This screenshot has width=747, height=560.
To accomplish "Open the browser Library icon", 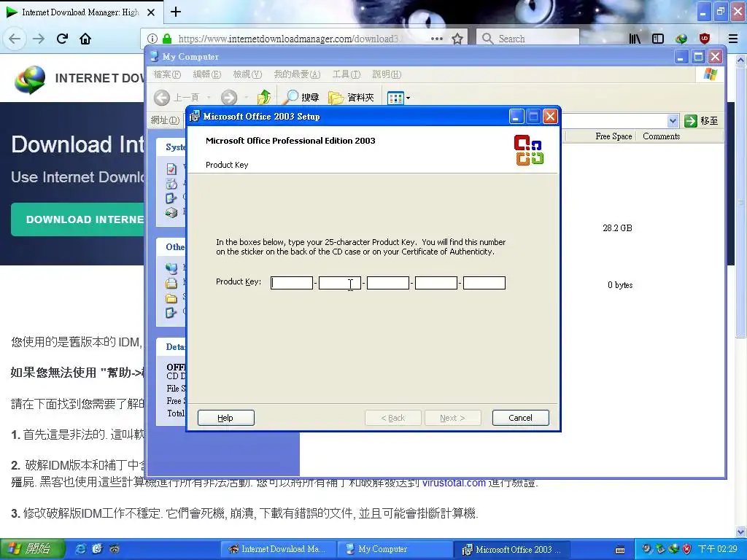I will coord(635,39).
